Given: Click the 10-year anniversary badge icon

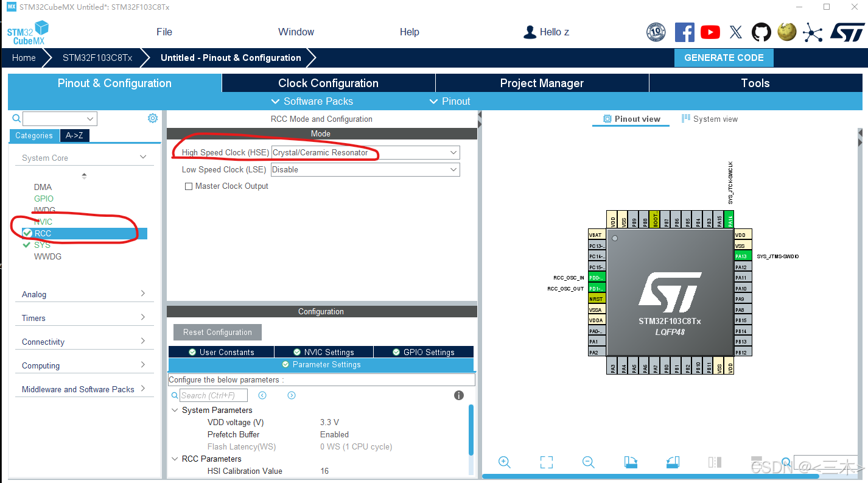Looking at the screenshot, I should coord(656,32).
